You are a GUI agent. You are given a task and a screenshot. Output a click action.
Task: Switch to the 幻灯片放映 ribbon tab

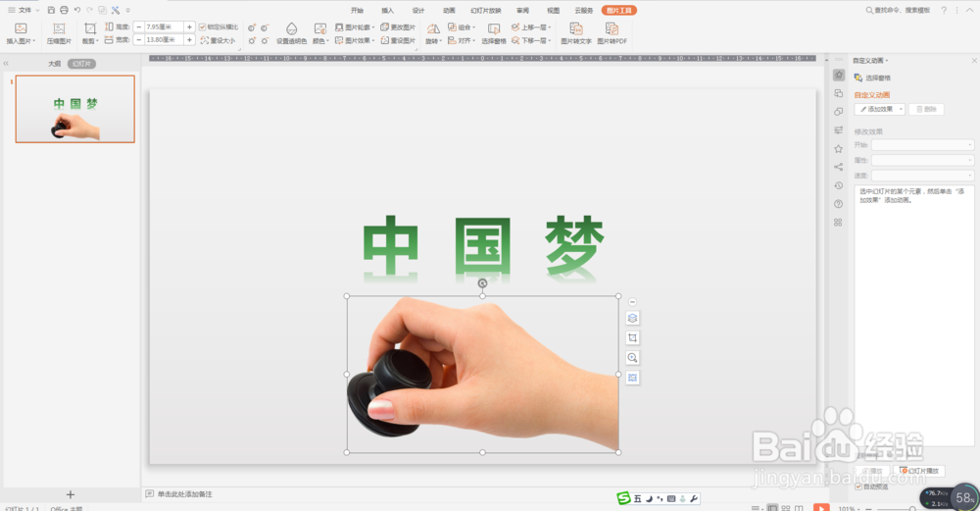486,10
